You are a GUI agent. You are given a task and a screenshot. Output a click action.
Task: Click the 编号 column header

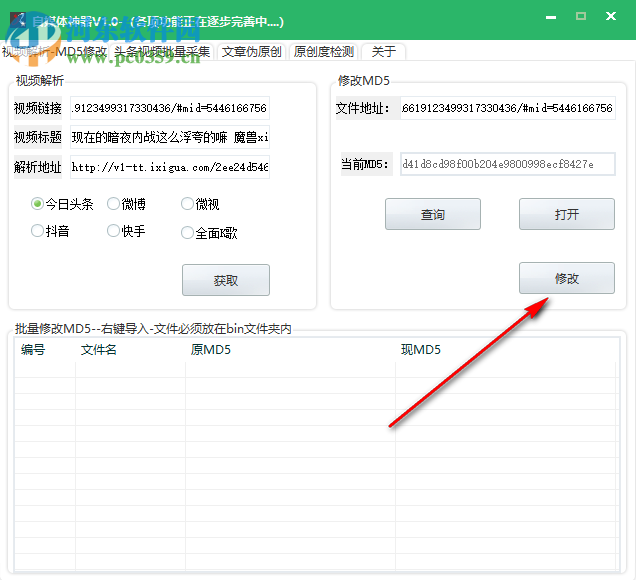pyautogui.click(x=45, y=350)
